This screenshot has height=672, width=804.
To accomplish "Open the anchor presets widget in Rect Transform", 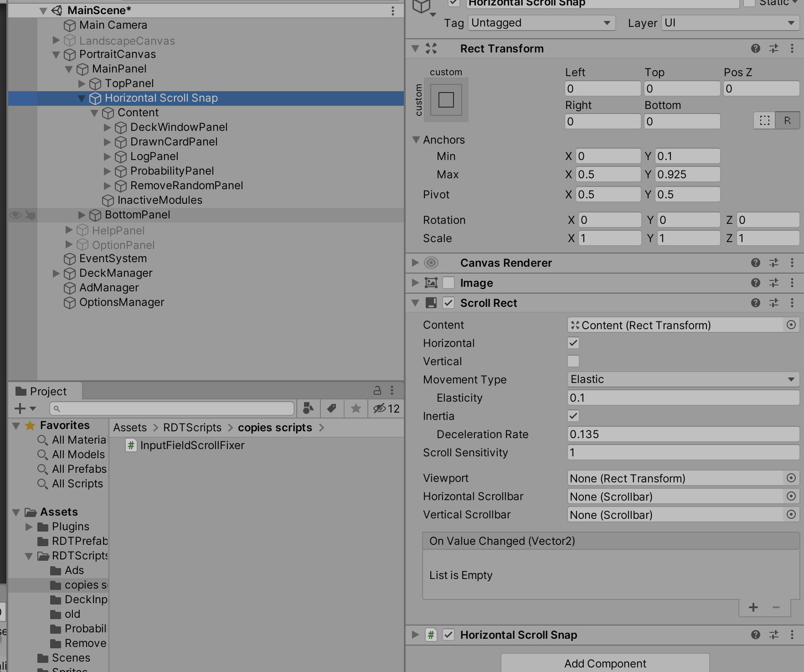I will tap(446, 100).
